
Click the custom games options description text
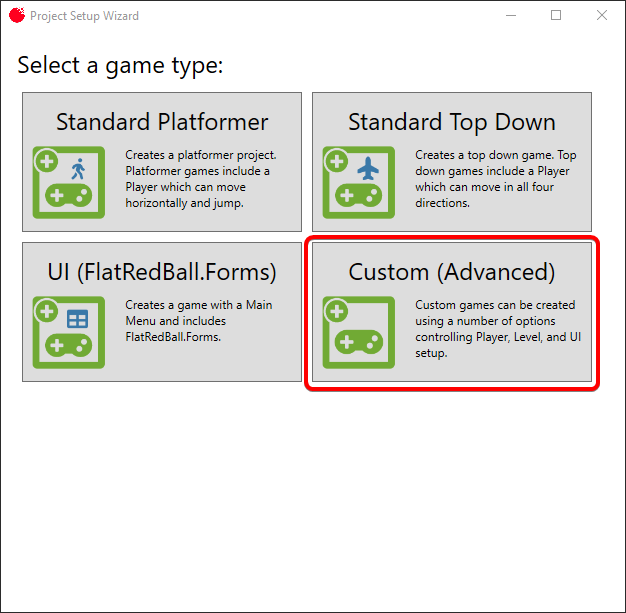click(497, 329)
